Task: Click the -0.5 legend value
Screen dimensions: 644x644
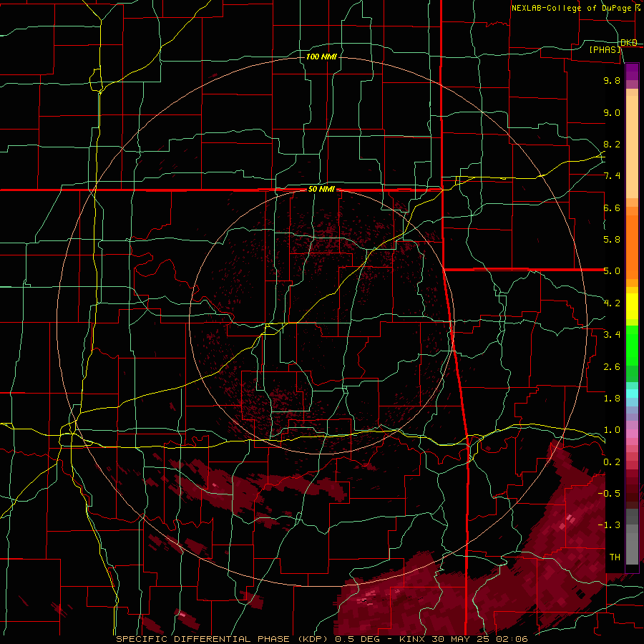Action: click(x=609, y=494)
